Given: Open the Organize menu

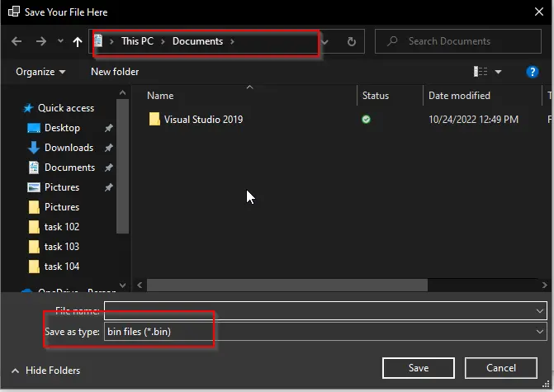Looking at the screenshot, I should tap(40, 72).
